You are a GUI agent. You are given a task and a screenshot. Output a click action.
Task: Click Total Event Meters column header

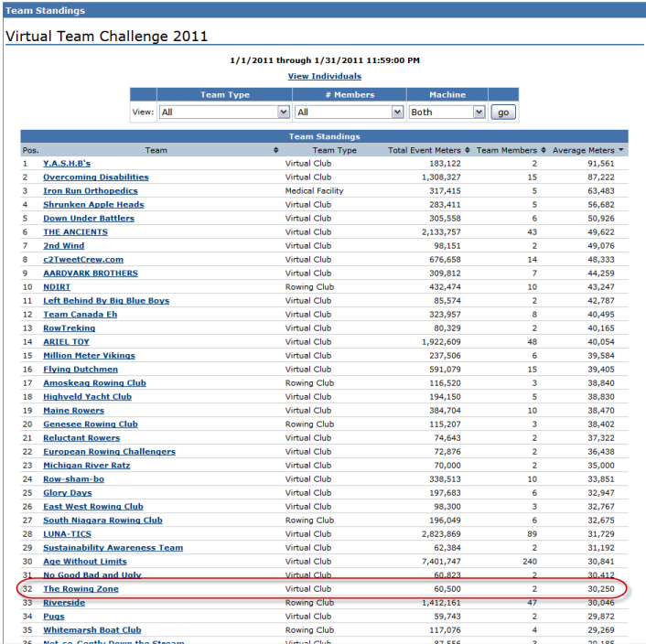tap(425, 150)
